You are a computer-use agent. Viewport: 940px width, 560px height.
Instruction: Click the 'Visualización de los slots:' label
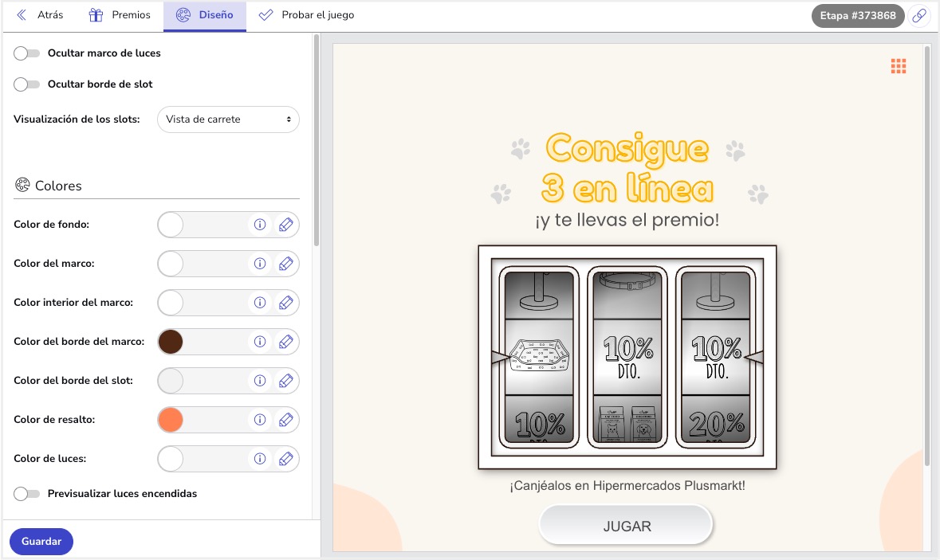(x=77, y=119)
